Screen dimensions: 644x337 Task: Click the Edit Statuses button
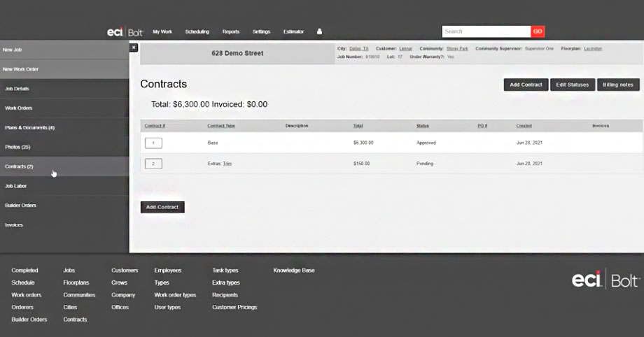coord(572,85)
